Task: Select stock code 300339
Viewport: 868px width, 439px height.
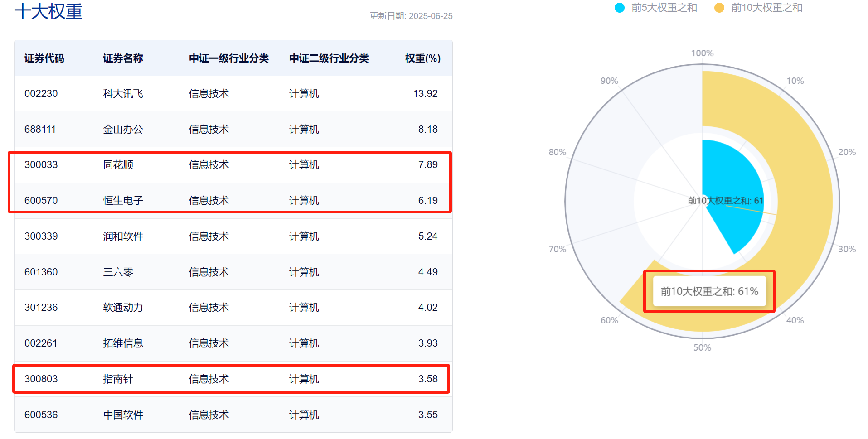Action: (41, 236)
